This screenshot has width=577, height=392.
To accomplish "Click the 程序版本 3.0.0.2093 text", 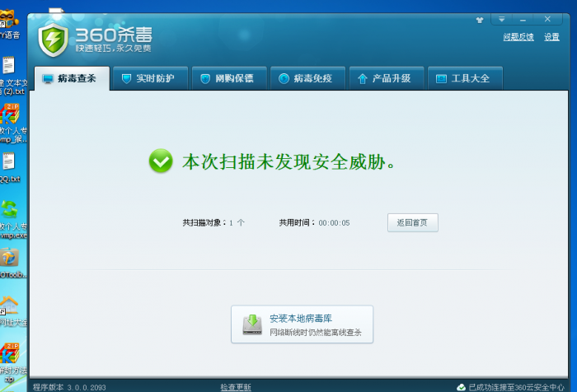I will click(x=69, y=387).
